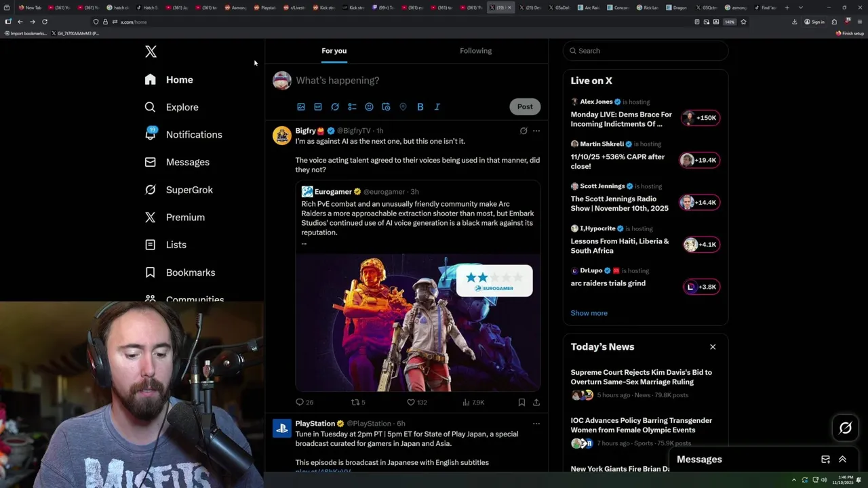Share Bigfry's post

click(x=536, y=402)
